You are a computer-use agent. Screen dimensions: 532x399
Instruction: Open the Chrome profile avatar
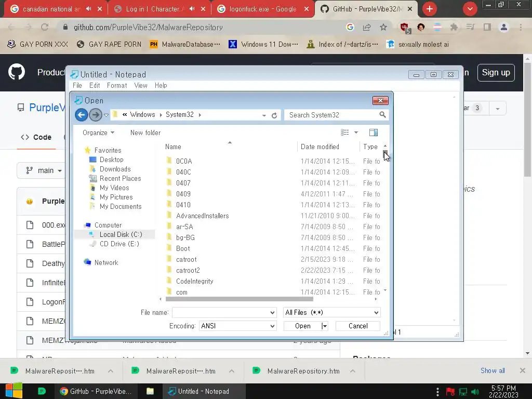coord(504,27)
